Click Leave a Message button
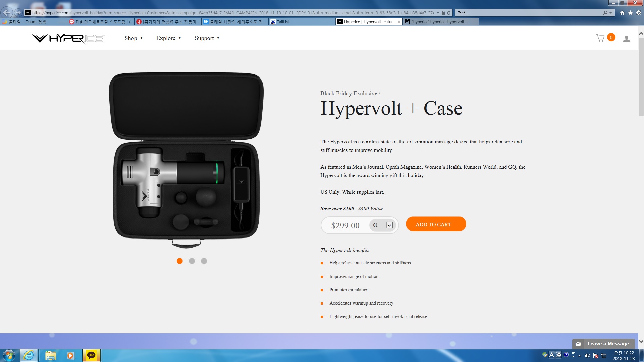 pyautogui.click(x=603, y=344)
